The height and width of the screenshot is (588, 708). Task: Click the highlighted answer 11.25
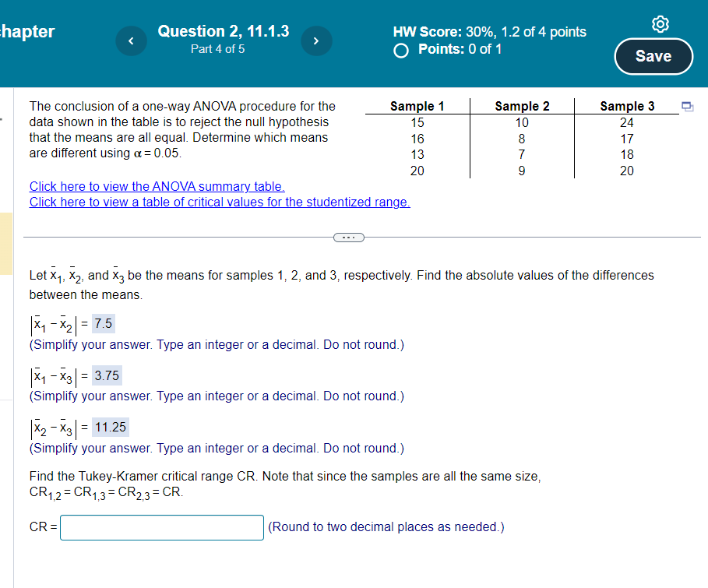point(109,427)
